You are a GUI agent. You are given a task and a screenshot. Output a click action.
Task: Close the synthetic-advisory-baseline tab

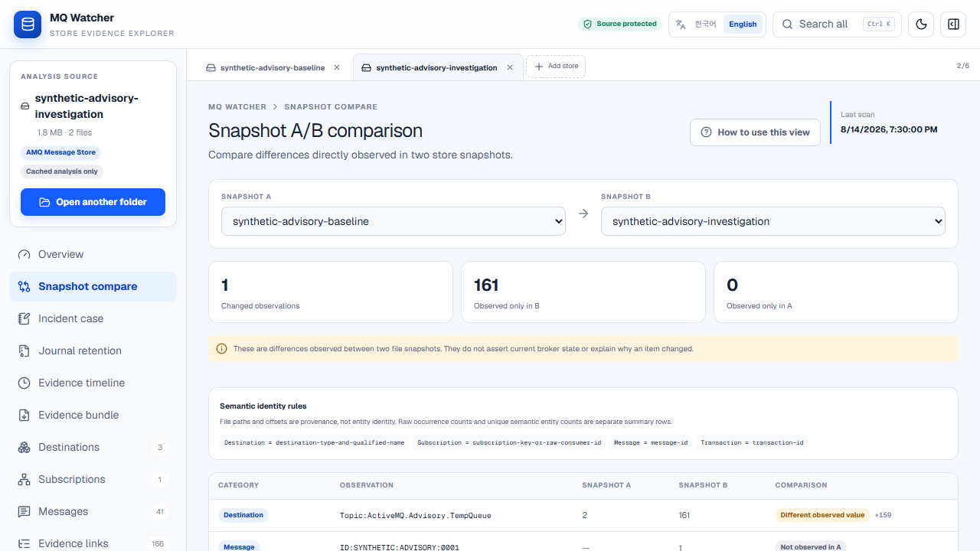(x=337, y=67)
